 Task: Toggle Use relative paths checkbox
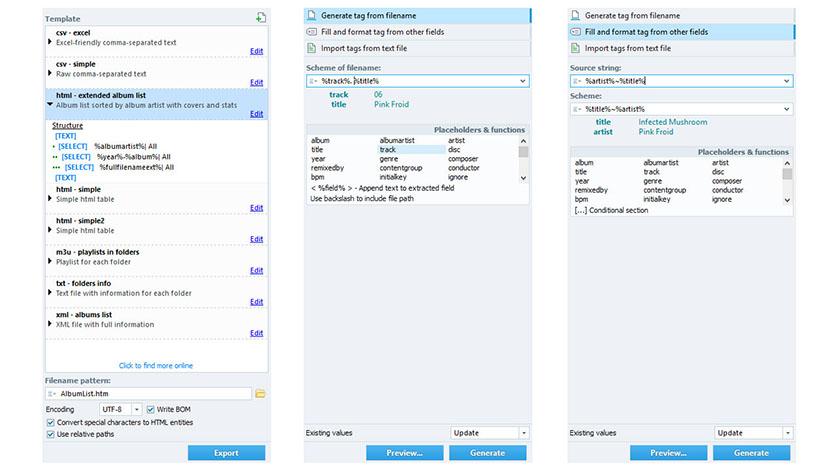click(51, 434)
